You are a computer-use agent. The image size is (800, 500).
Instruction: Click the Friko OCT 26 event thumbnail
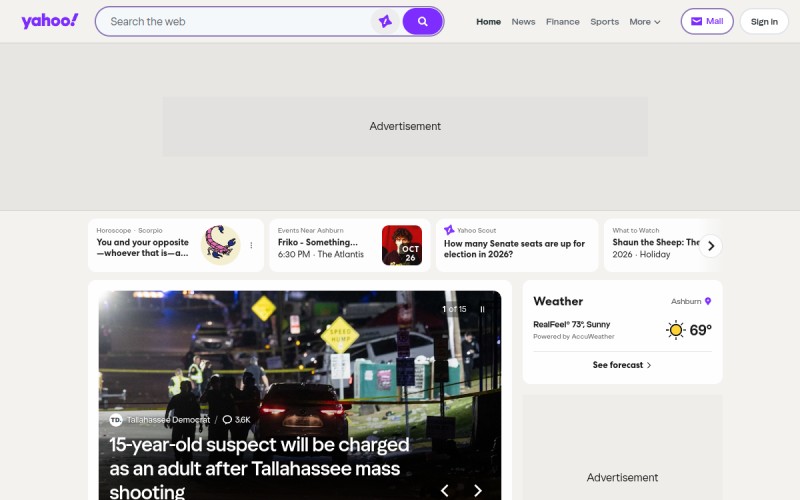click(402, 245)
